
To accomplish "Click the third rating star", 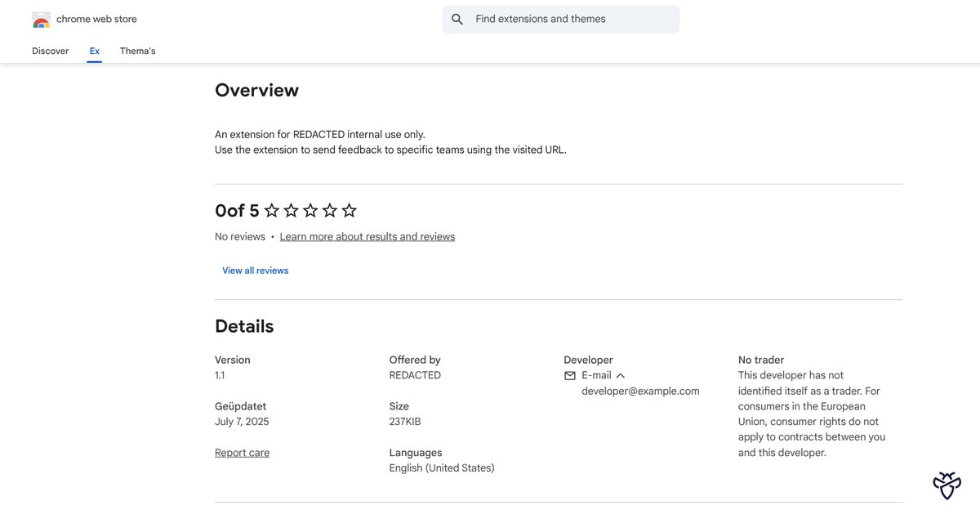I will click(310, 211).
